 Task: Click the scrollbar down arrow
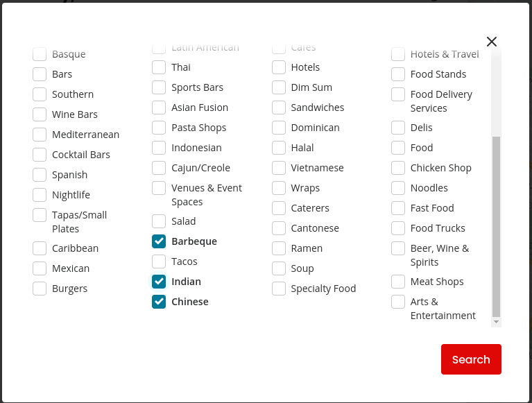click(x=496, y=322)
